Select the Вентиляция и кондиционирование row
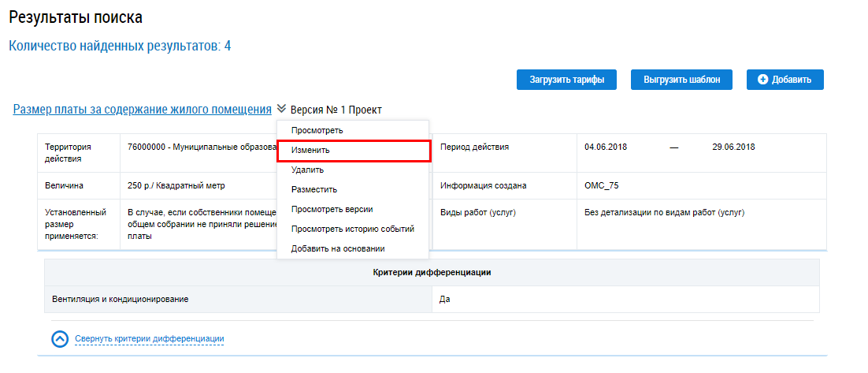 tap(120, 300)
